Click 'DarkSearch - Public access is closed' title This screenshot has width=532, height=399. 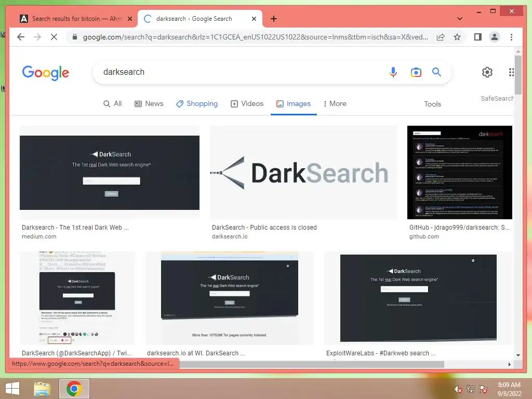pyautogui.click(x=264, y=228)
